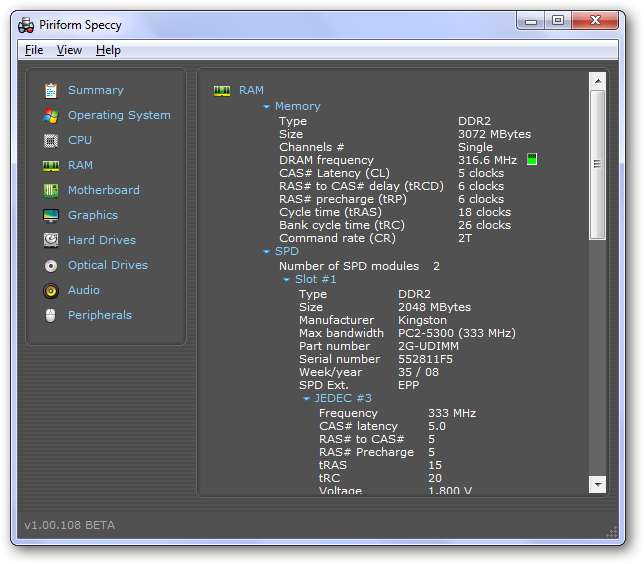Click the CPU chip icon
The height and width of the screenshot is (564, 644).
coord(50,140)
